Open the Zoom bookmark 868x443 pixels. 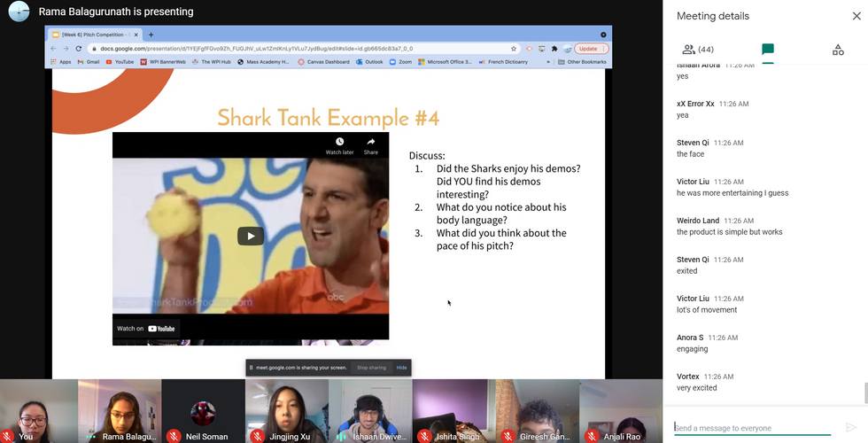(x=400, y=62)
